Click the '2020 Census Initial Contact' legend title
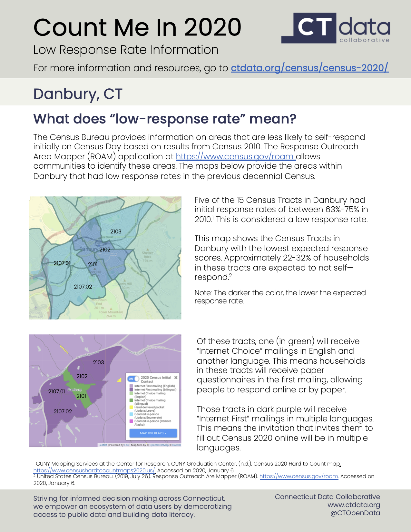 coord(156,379)
